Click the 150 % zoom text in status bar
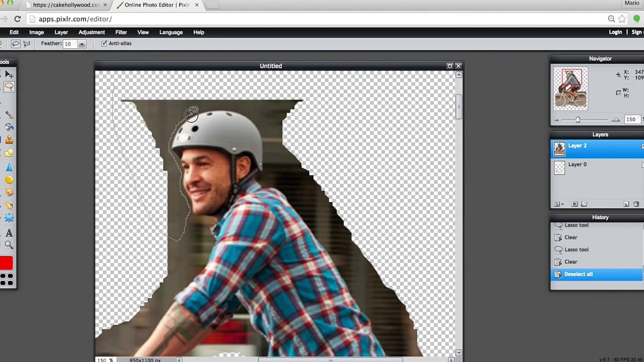Screen dimensions: 644x362 [105, 360]
